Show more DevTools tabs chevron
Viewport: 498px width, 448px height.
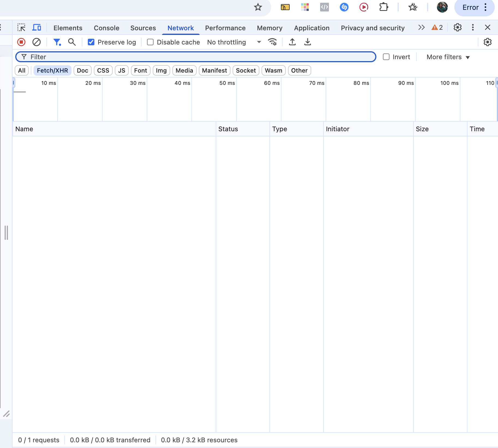coord(421,28)
